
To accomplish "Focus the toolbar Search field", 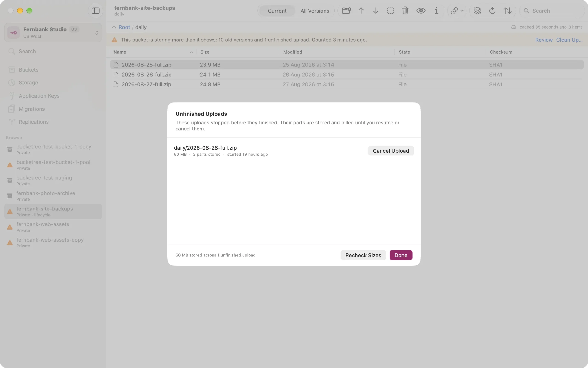I will (x=552, y=11).
